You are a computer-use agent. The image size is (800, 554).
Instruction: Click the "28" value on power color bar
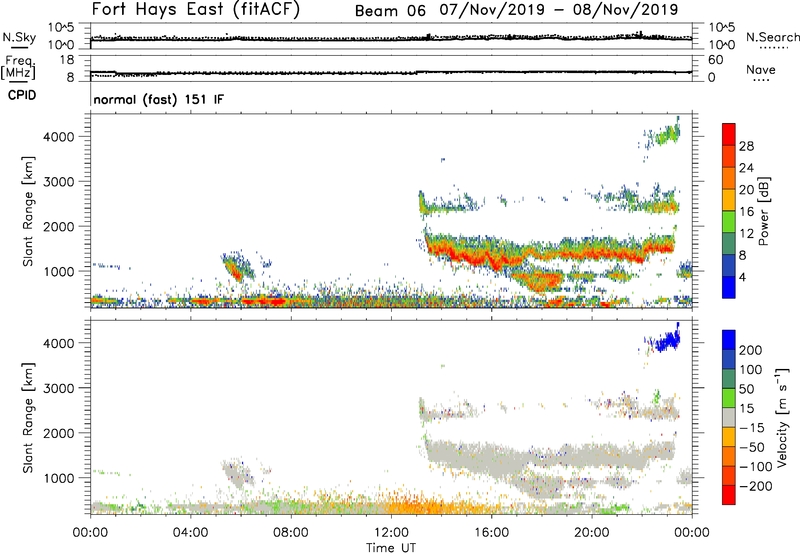[746, 146]
